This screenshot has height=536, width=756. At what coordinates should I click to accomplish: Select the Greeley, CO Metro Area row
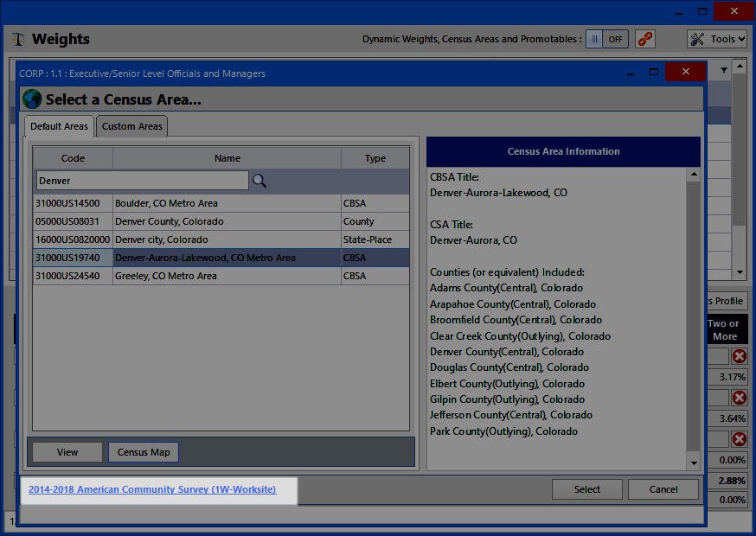tap(221, 276)
